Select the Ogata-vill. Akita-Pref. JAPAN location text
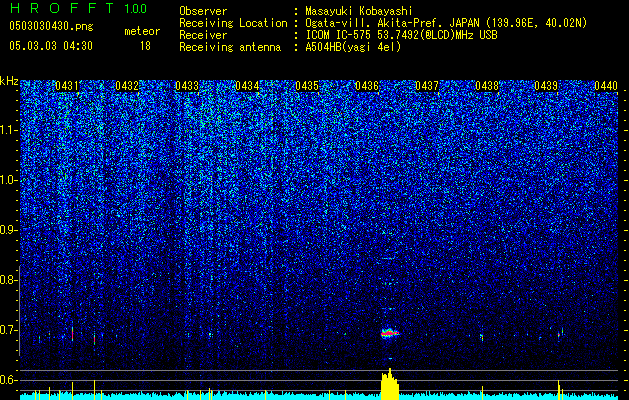 click(446, 23)
